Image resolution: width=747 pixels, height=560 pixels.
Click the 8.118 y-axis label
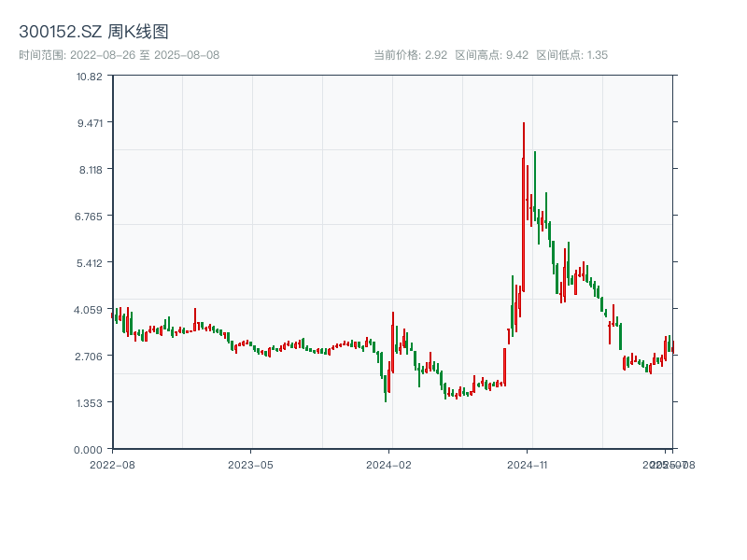click(90, 169)
